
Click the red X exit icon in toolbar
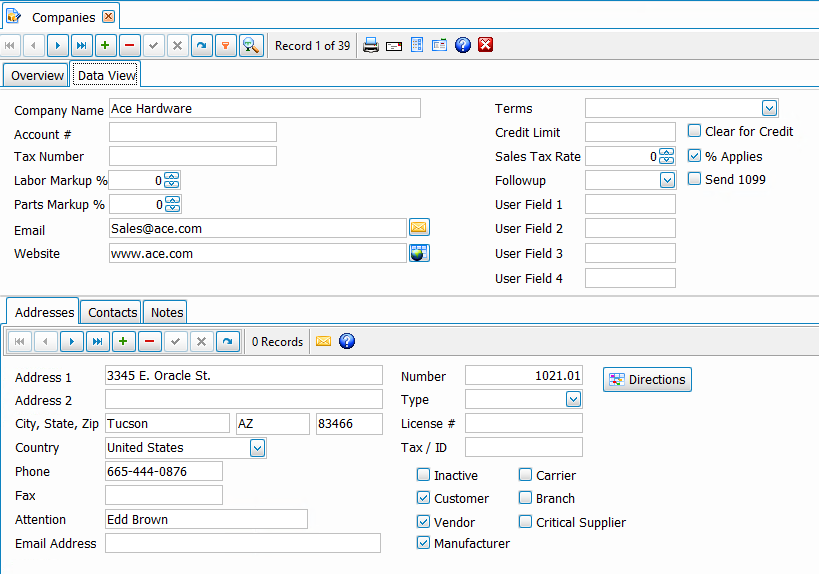click(486, 45)
